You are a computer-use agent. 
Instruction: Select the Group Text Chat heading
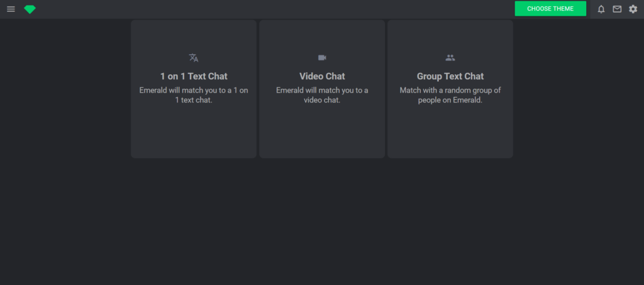[x=450, y=76]
